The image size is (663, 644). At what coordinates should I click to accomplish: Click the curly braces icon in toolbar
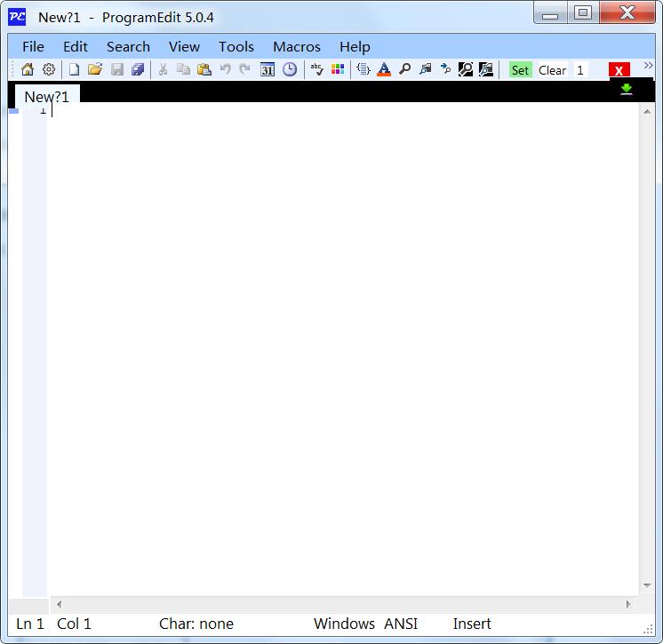pyautogui.click(x=363, y=69)
